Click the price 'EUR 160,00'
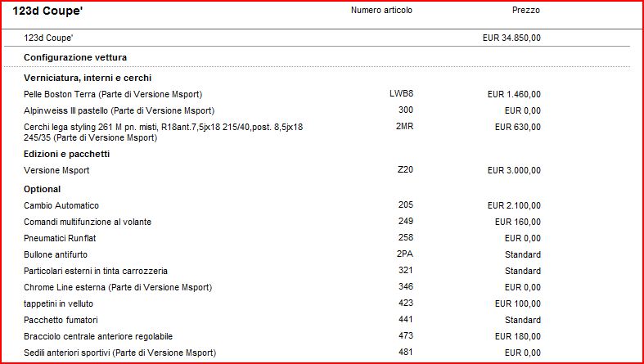The image size is (644, 364). coord(518,222)
